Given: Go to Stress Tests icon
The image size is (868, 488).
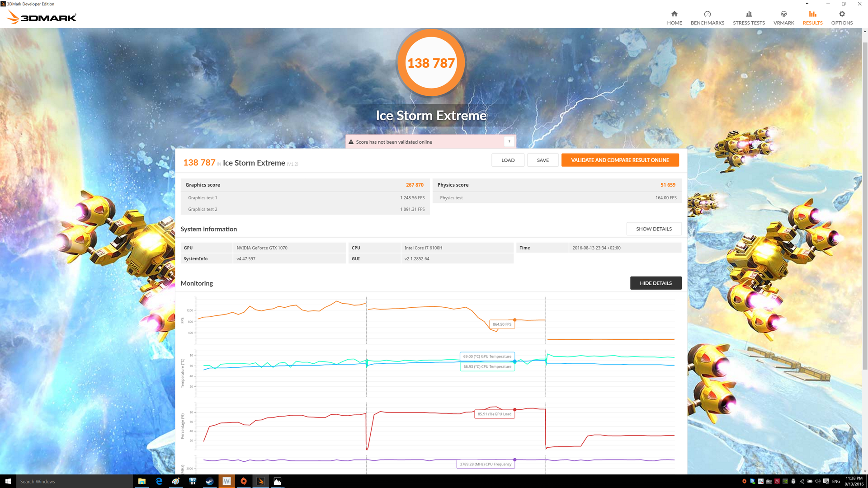Looking at the screenshot, I should [749, 14].
